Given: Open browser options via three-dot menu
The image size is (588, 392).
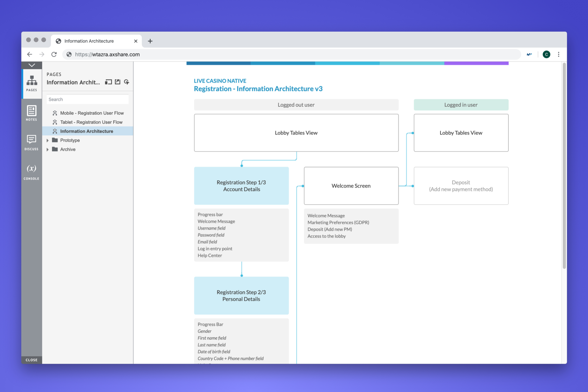Looking at the screenshot, I should 559,54.
